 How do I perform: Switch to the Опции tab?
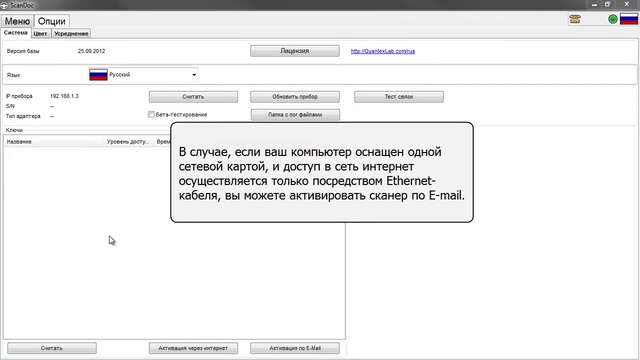pyautogui.click(x=51, y=21)
